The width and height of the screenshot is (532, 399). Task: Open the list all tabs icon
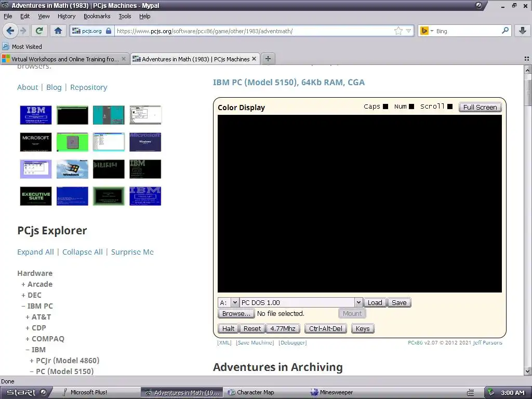527,59
